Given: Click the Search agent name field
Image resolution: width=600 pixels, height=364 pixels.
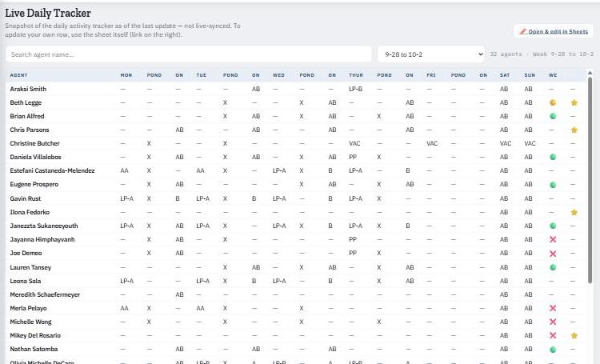Looking at the screenshot, I should tap(189, 54).
